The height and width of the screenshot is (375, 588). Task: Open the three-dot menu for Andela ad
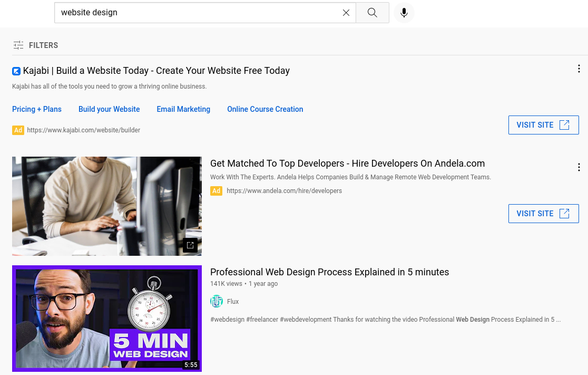(x=579, y=167)
